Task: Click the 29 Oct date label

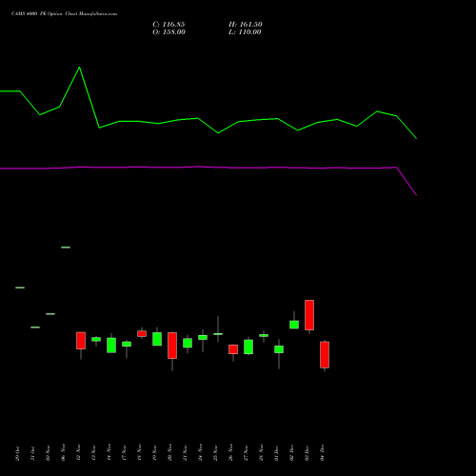Action: click(x=18, y=453)
